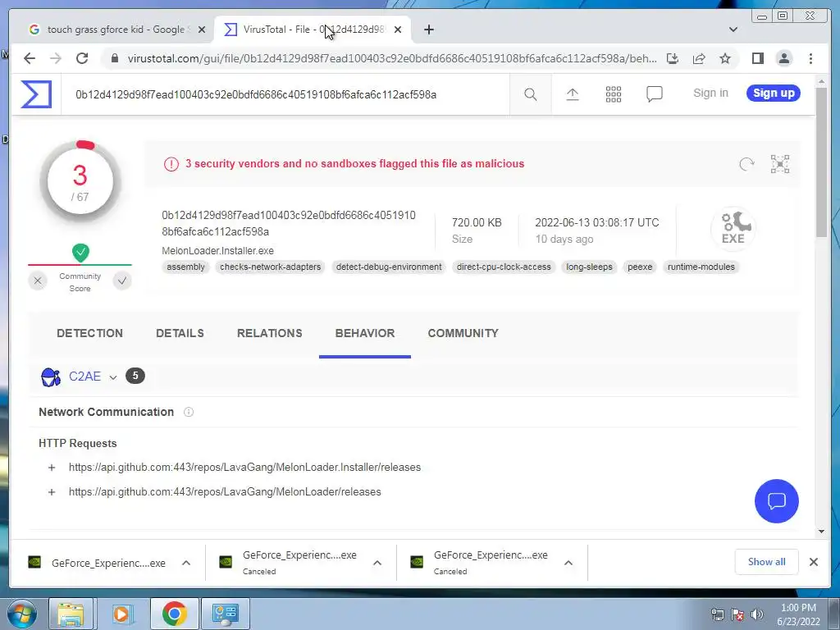Click the Sign up button
Screen dimensions: 840x630
tap(774, 94)
